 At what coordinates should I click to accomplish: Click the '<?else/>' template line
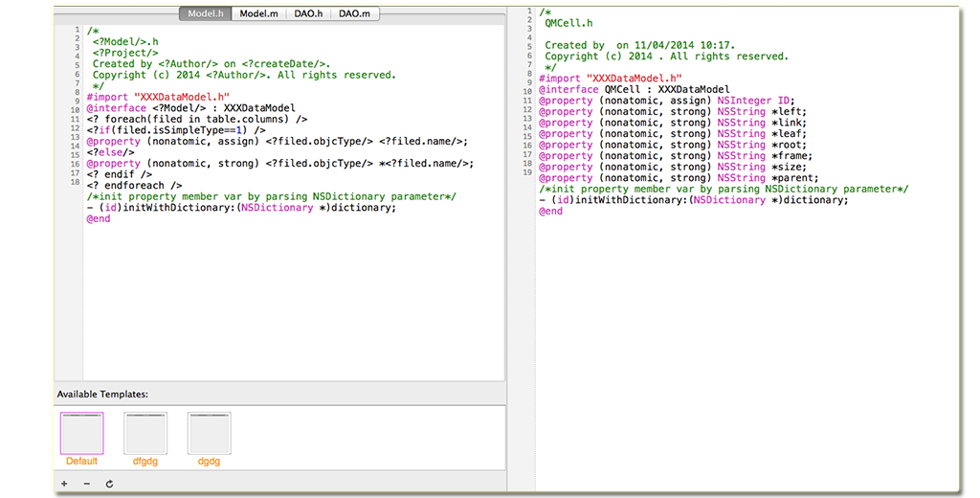click(111, 152)
